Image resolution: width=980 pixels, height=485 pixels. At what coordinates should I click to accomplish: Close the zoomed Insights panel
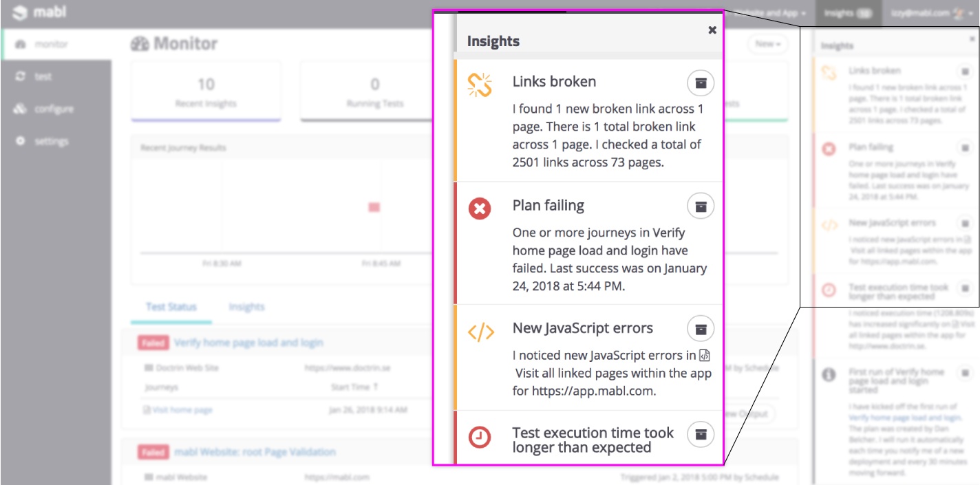tap(712, 30)
